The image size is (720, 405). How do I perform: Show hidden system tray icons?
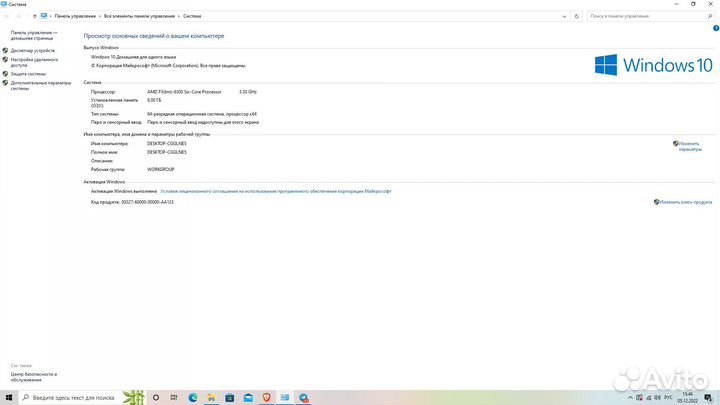tap(630, 398)
